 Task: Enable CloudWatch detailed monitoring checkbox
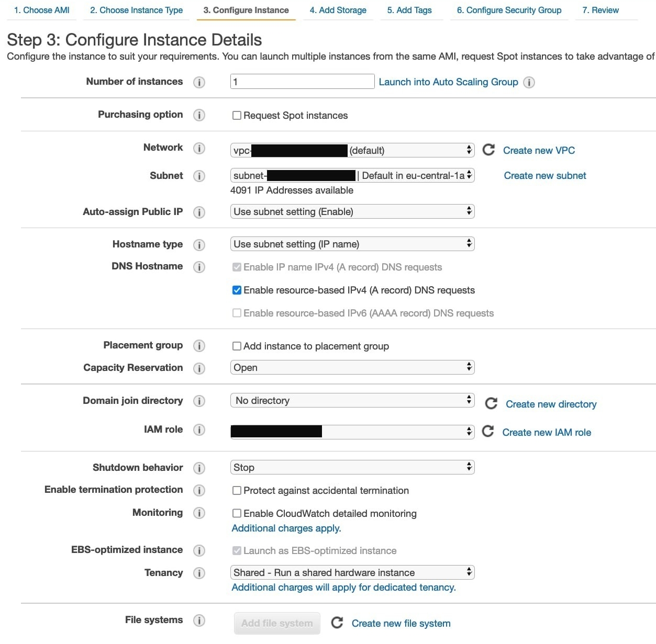[237, 514]
